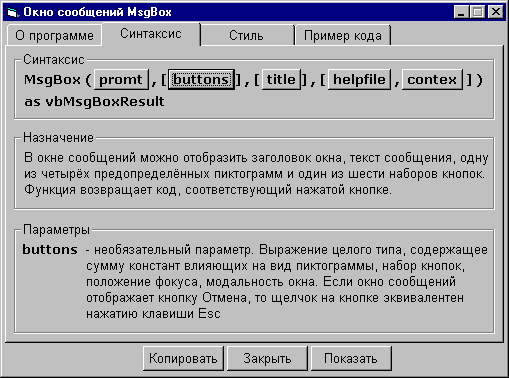The width and height of the screenshot is (509, 378).
Task: Click the window title 'Окно сообщений MsgBox'
Action: 97,12
